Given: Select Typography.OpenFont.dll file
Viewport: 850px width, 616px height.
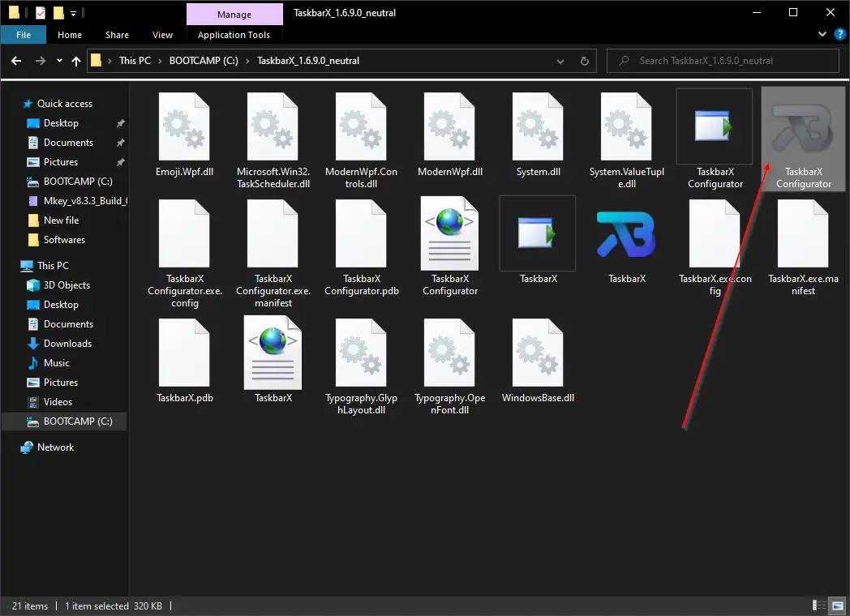Looking at the screenshot, I should pyautogui.click(x=449, y=367).
